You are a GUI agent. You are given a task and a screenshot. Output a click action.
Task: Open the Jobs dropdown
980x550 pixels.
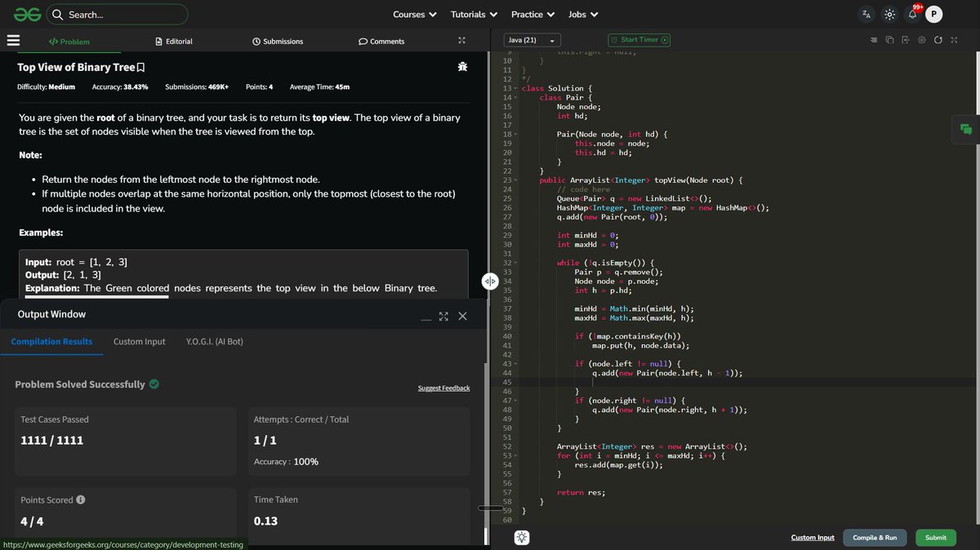(x=583, y=15)
